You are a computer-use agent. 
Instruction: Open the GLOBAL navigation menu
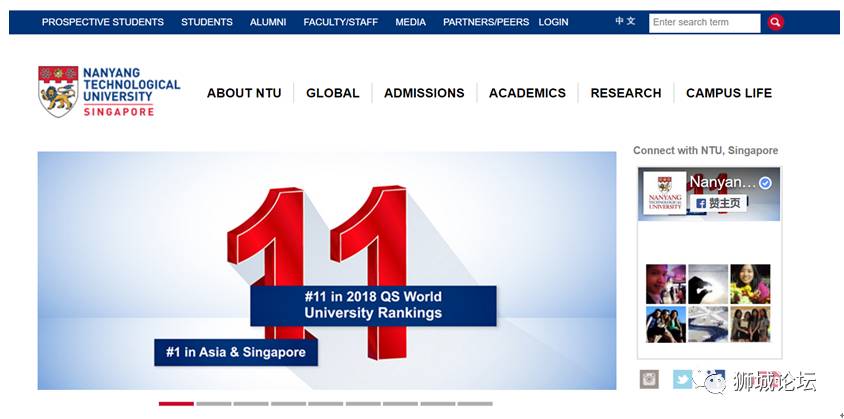point(333,93)
